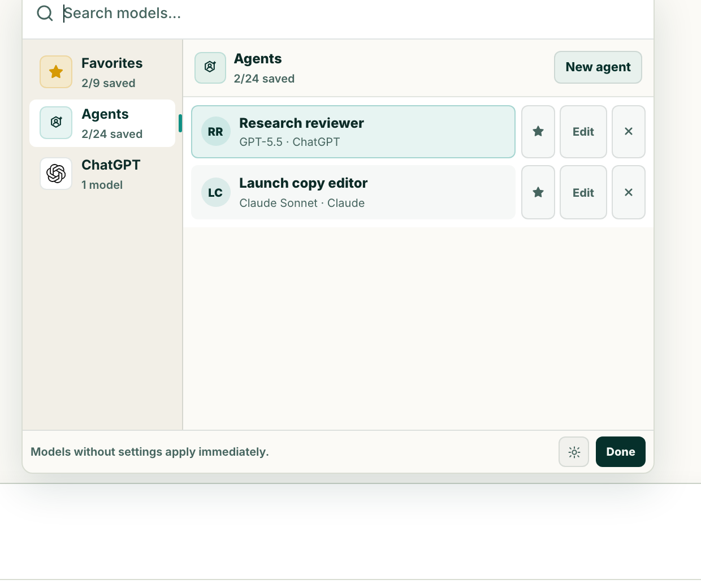Remove the Launch copy editor agent

[x=629, y=192]
